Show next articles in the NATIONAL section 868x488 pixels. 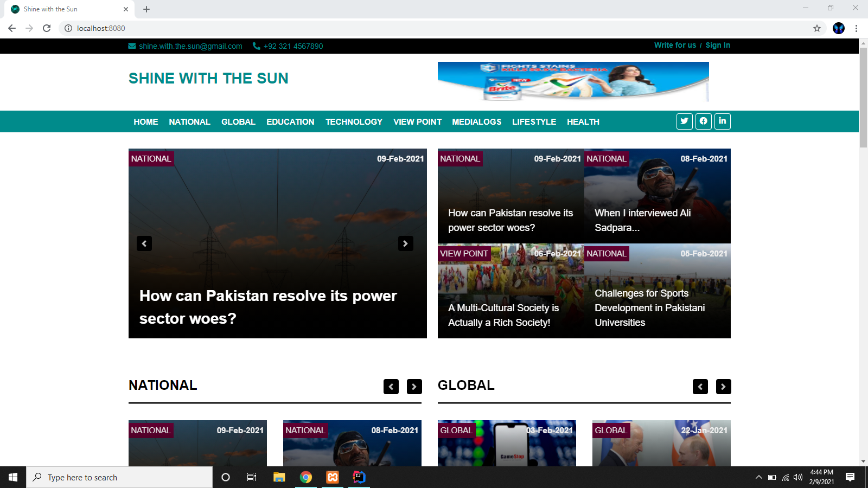414,387
